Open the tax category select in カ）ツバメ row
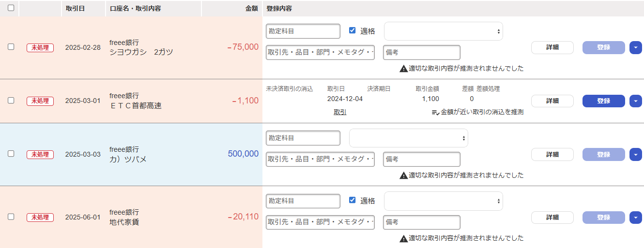 (408, 138)
